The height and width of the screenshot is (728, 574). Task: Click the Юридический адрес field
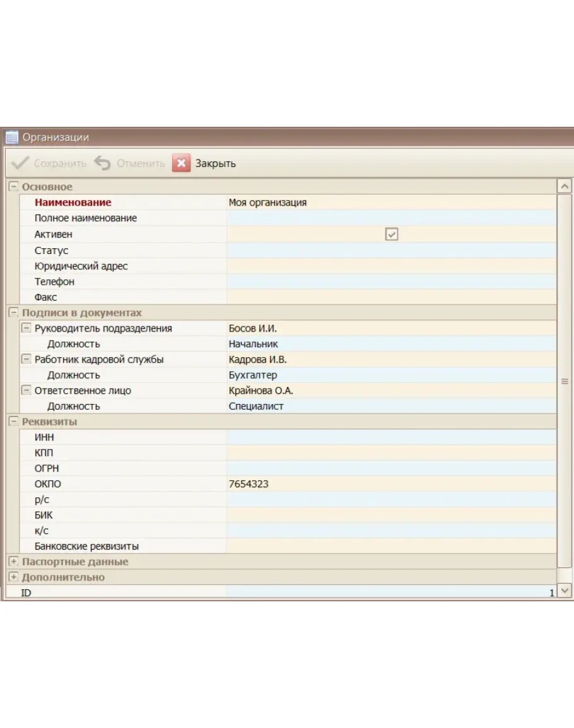click(x=391, y=266)
